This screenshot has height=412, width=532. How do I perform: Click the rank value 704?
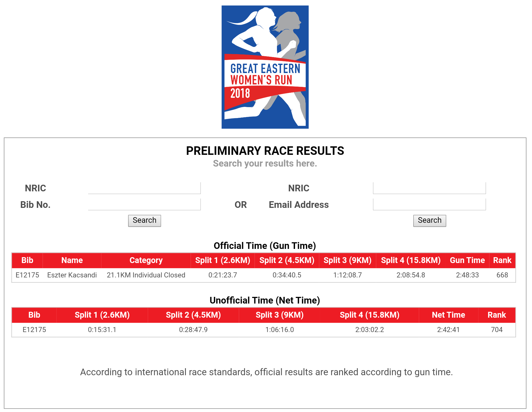(497, 330)
